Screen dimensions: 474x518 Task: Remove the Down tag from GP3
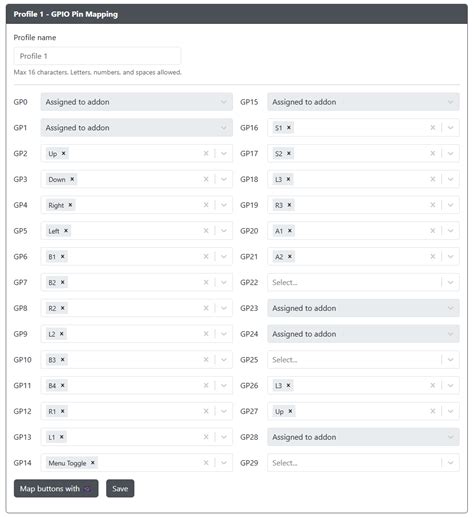[x=72, y=179]
